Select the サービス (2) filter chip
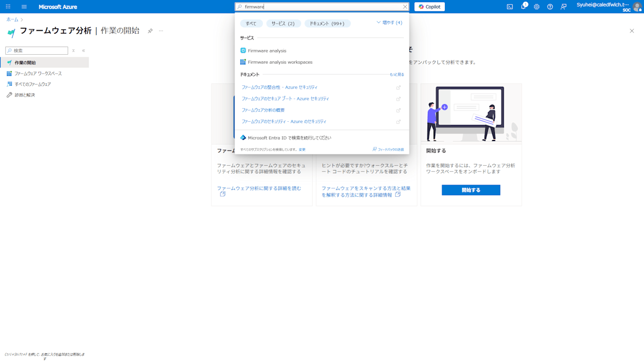 [x=283, y=24]
